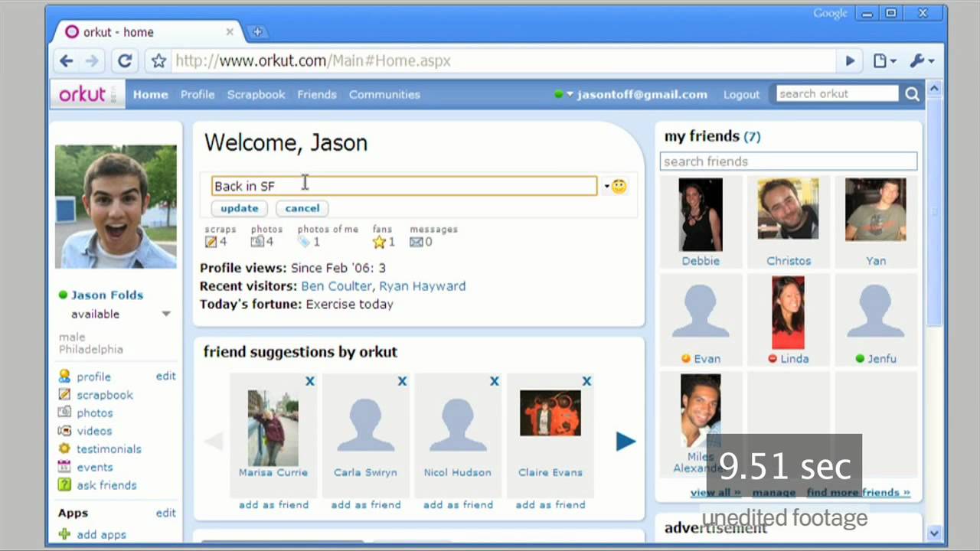980x551 pixels.
Task: Open the videos link in sidebar
Action: point(94,432)
